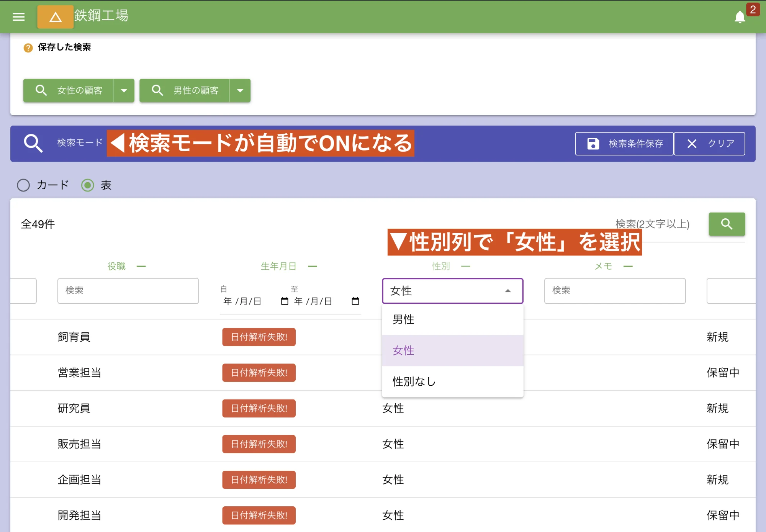The image size is (766, 532).
Task: Open calendar picker for 至 date
Action: pos(355,301)
